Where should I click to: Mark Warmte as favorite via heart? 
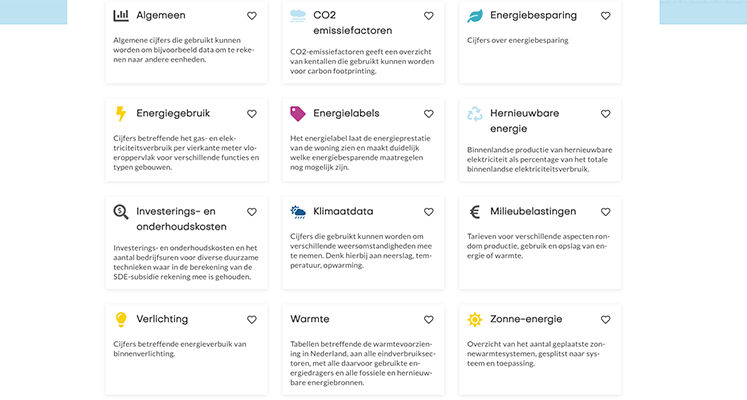429,320
